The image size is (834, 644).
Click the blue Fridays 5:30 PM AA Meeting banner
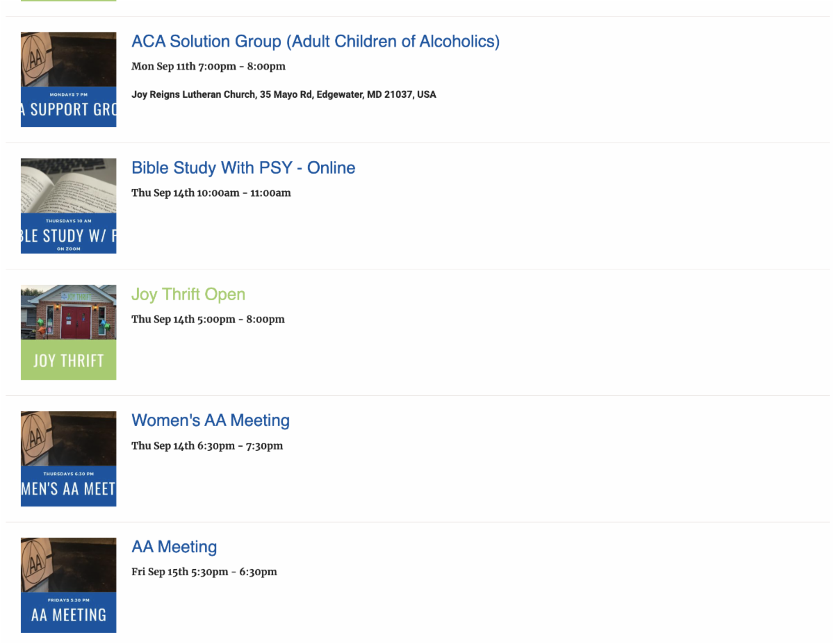[x=68, y=613]
